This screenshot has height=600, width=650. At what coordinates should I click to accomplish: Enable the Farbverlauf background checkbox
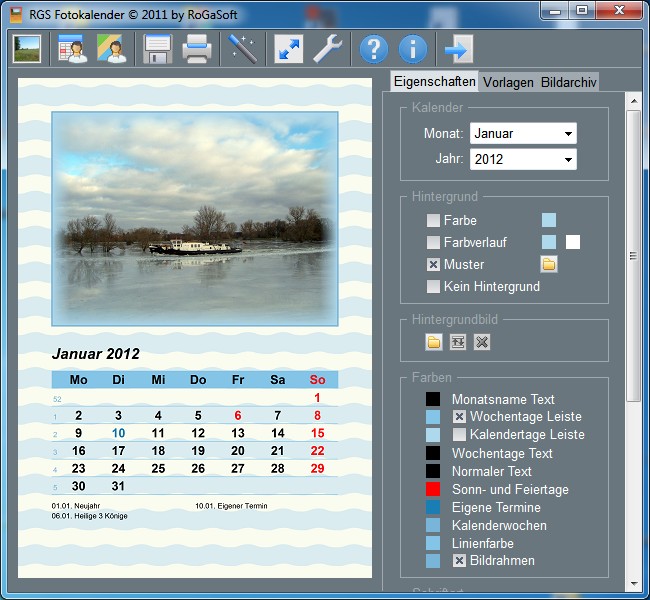pos(433,242)
